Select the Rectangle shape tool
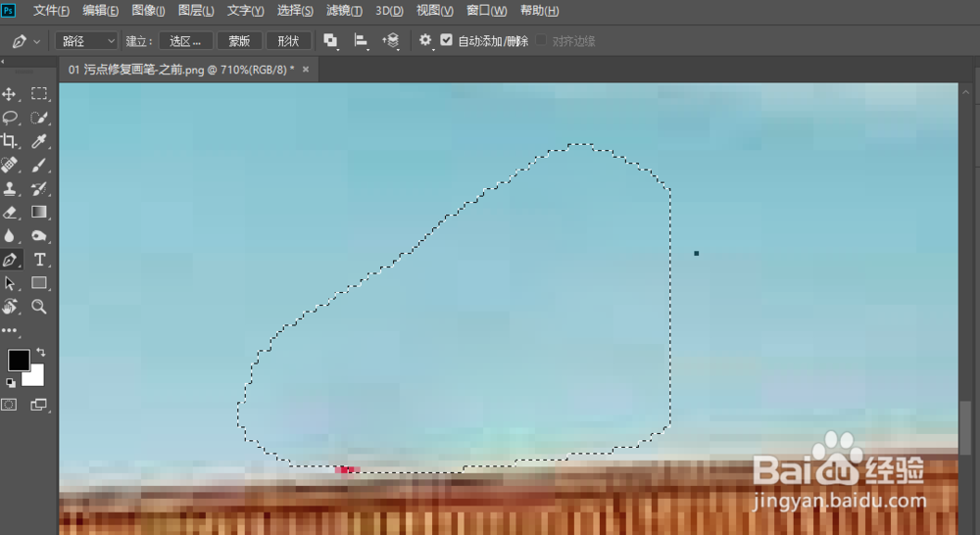The image size is (980, 535). (x=39, y=283)
